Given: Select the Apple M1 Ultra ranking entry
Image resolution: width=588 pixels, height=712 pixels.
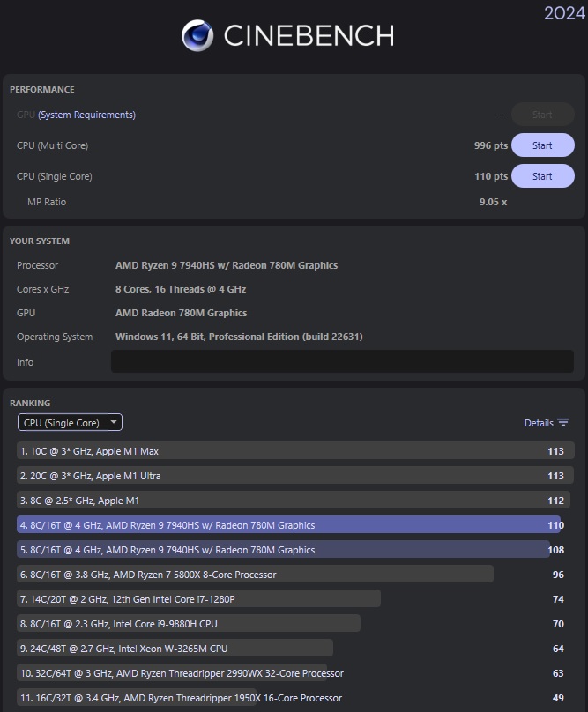Looking at the screenshot, I should [295, 476].
